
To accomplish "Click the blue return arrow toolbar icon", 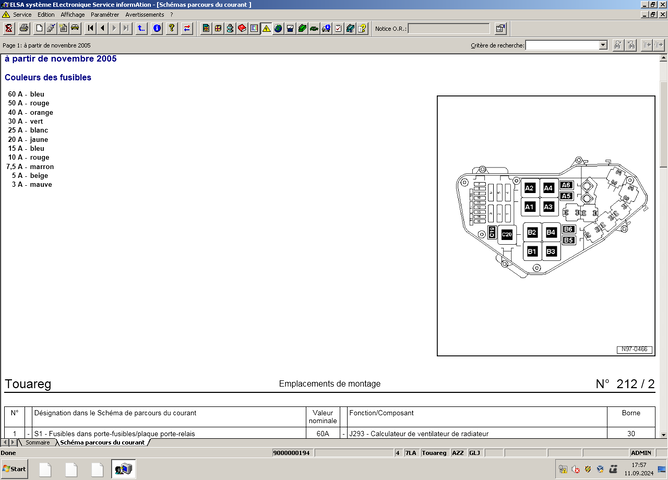I will point(141,29).
